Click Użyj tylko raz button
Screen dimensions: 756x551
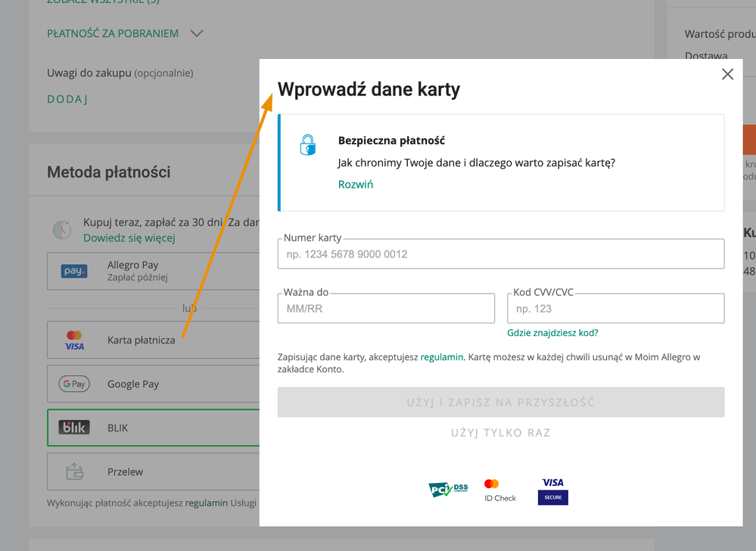[500, 433]
